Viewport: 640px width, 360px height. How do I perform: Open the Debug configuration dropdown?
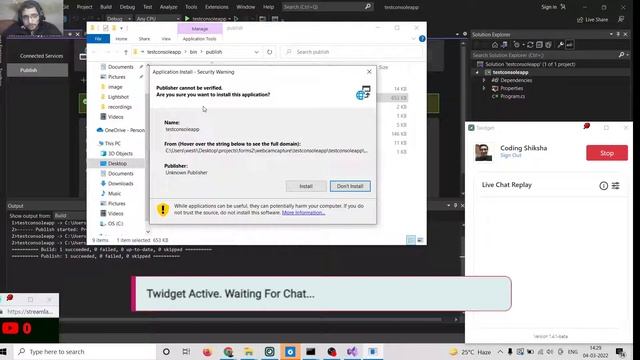coord(118,19)
